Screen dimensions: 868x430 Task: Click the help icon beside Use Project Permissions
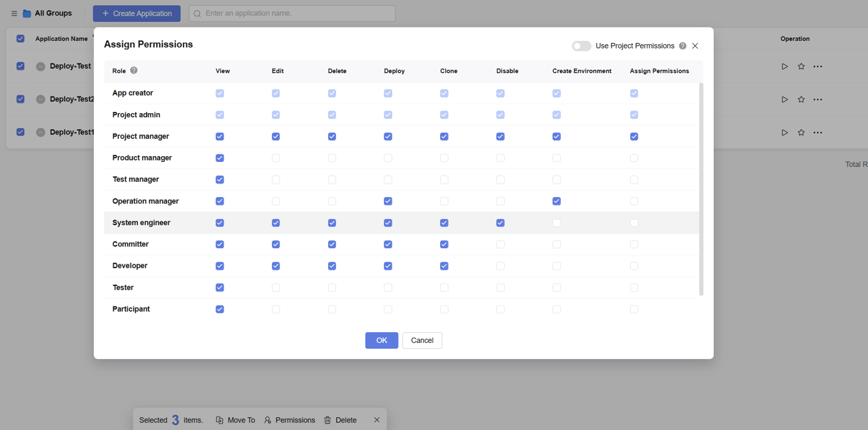click(x=683, y=46)
